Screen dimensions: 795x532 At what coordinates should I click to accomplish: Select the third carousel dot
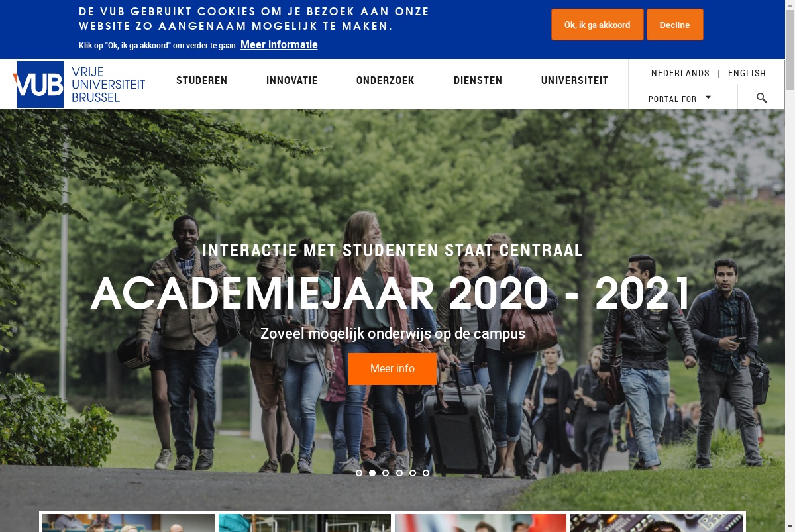(x=386, y=473)
